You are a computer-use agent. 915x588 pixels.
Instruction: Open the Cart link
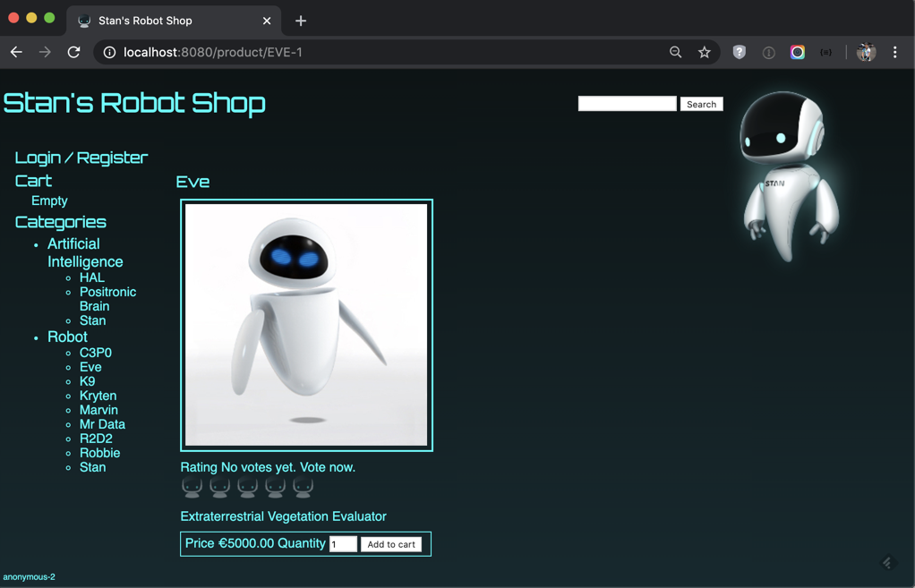click(33, 181)
